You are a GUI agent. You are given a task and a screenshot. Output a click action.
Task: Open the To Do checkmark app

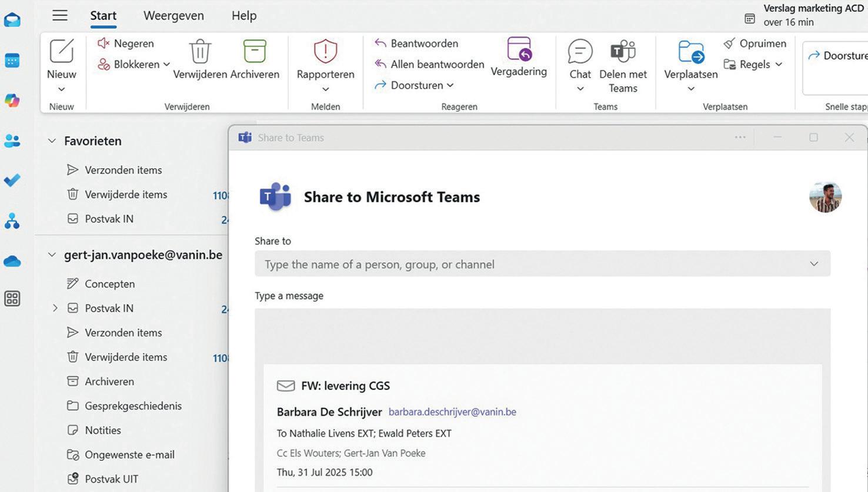[x=12, y=180]
